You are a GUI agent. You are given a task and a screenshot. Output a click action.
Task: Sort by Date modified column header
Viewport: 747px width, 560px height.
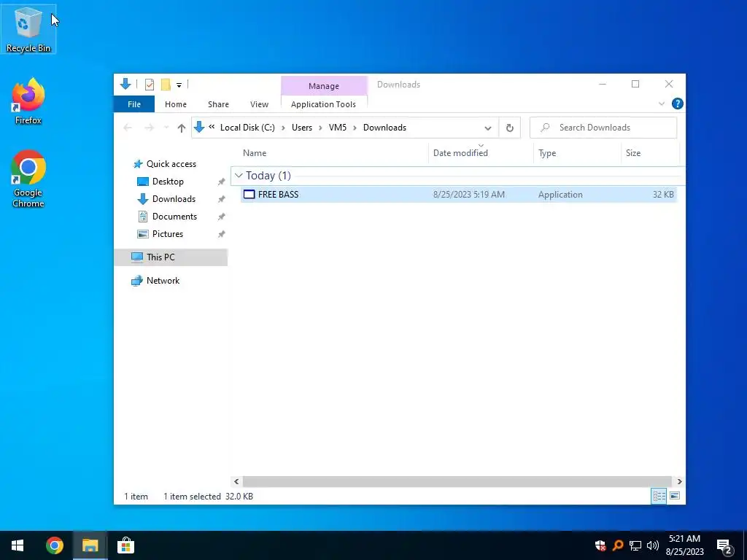[481, 153]
